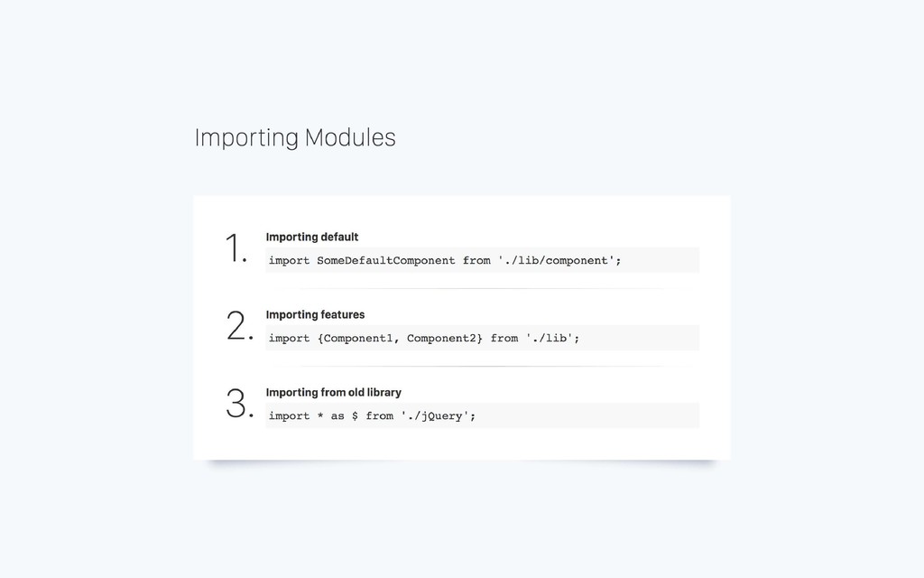Click the './lib' path string

pos(550,338)
